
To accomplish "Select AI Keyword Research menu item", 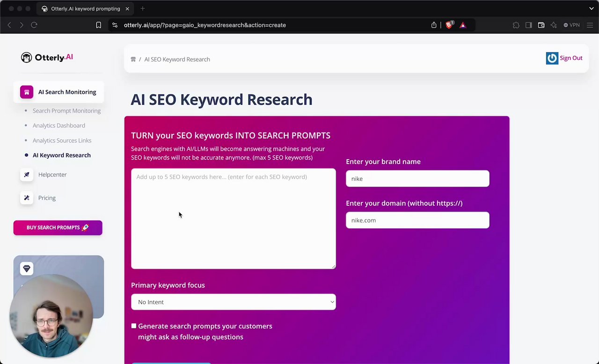I will click(x=62, y=155).
